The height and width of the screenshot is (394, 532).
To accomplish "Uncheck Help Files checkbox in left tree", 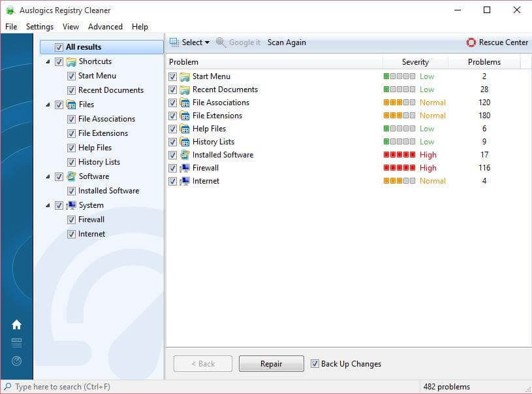I will tap(71, 148).
